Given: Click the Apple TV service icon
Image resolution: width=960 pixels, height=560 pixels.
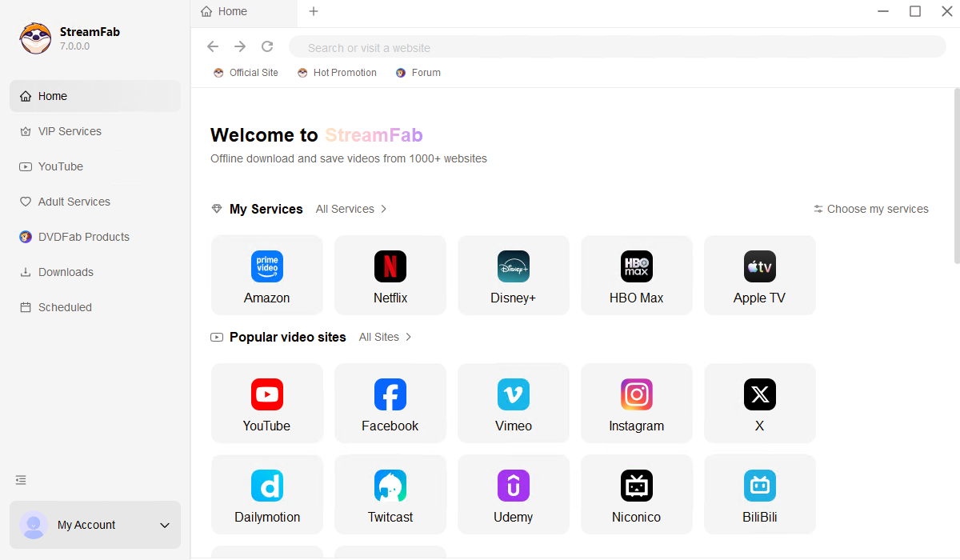Looking at the screenshot, I should [x=760, y=274].
